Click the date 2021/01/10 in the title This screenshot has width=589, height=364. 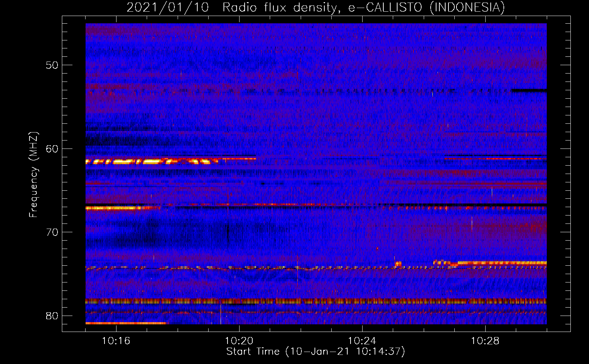coord(168,7)
